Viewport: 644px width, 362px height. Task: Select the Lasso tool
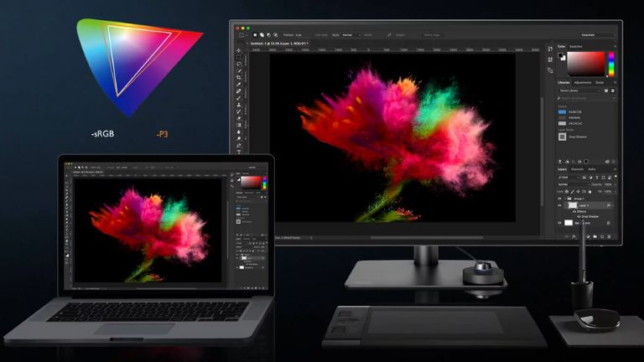239,64
